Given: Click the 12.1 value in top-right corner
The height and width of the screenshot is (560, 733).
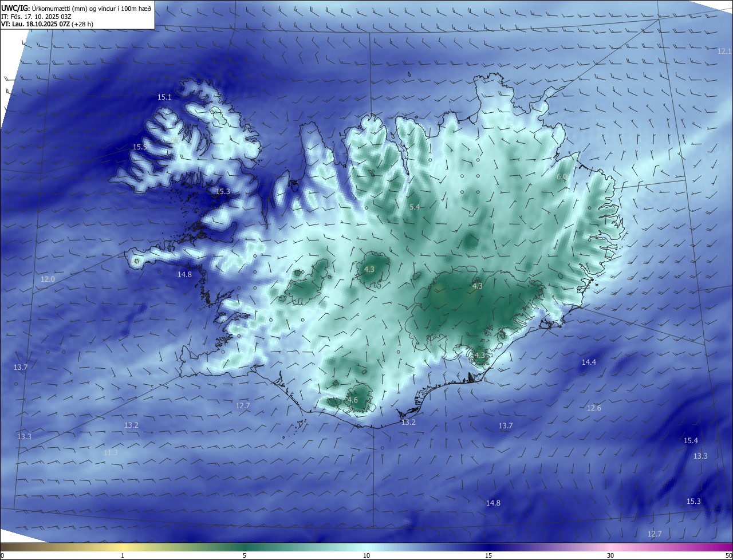Looking at the screenshot, I should tap(724, 52).
